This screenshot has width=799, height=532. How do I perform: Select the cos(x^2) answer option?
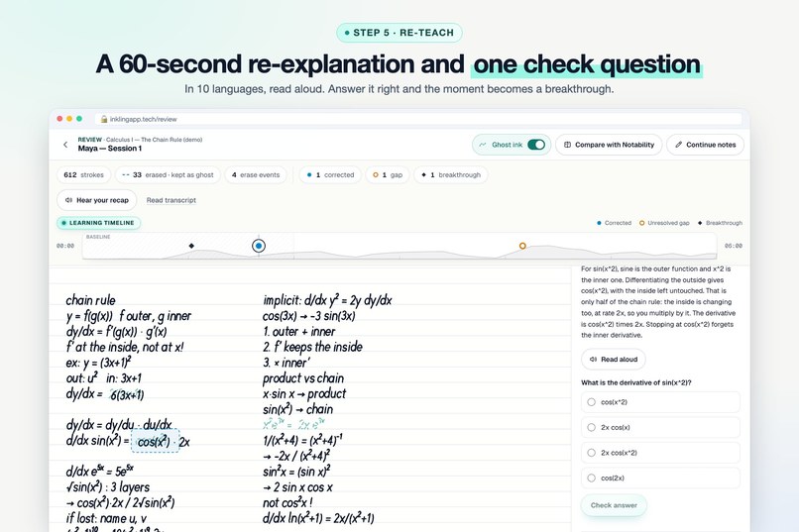(x=660, y=402)
